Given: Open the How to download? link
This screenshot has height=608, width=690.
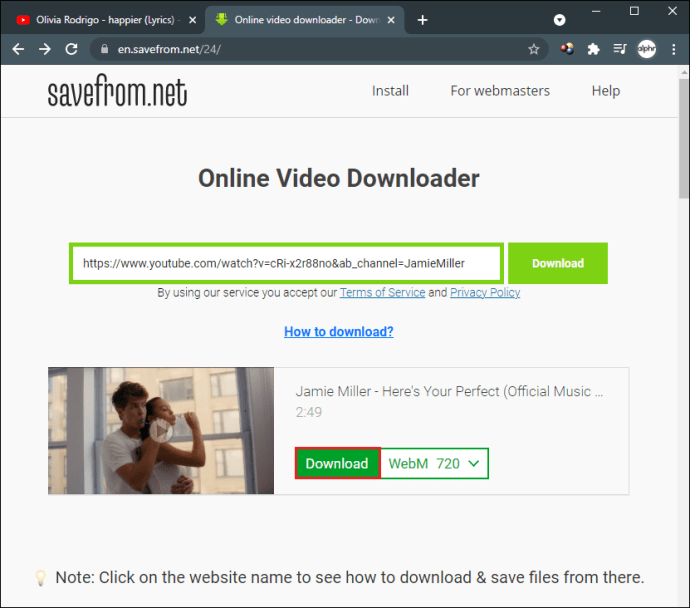Looking at the screenshot, I should [x=339, y=331].
